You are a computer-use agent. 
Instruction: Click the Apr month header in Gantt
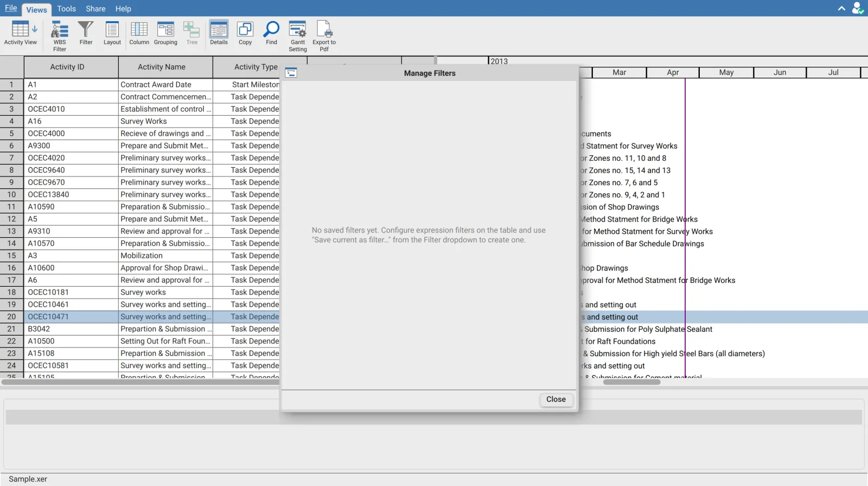[x=673, y=72]
